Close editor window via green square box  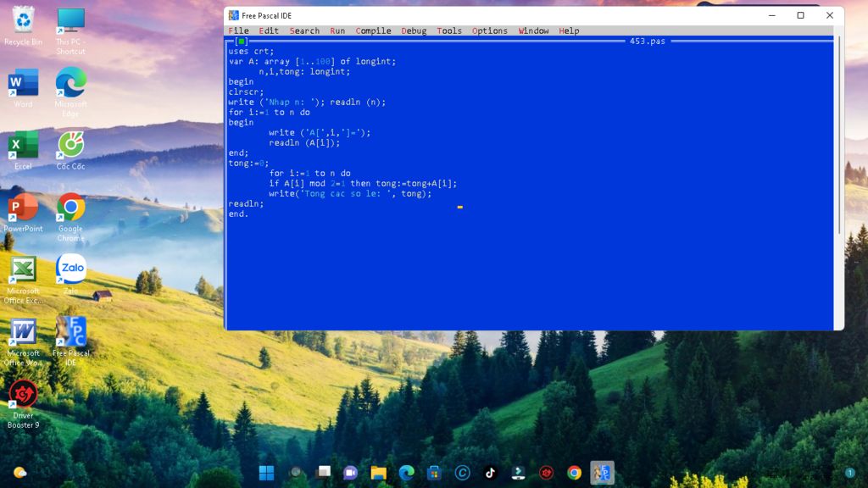(x=242, y=41)
